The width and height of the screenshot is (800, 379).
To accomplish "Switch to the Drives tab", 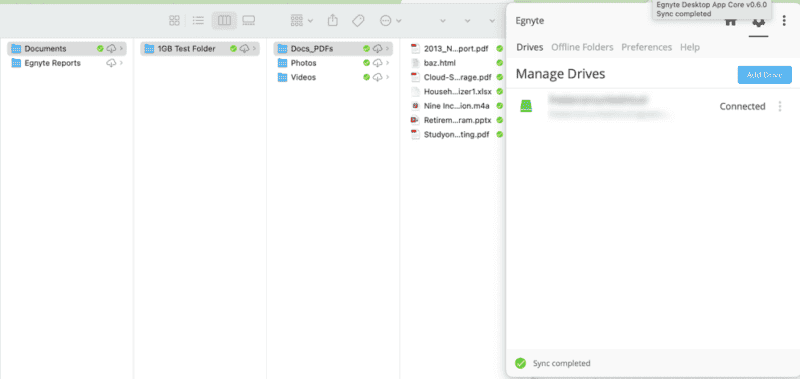I will click(x=530, y=47).
